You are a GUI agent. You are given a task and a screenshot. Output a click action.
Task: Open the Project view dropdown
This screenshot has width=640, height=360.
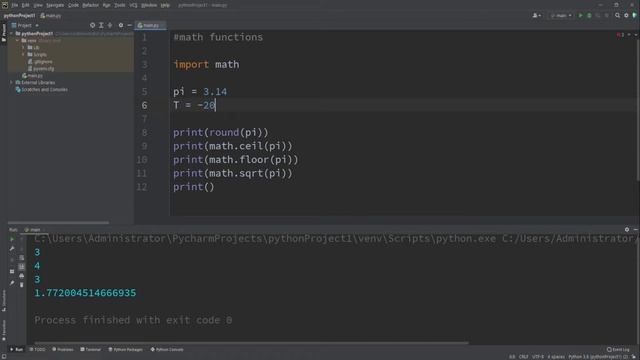(x=25, y=25)
